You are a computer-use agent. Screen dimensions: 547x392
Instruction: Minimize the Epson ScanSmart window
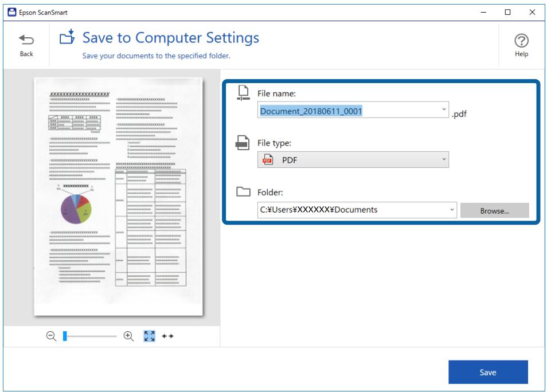pyautogui.click(x=483, y=12)
